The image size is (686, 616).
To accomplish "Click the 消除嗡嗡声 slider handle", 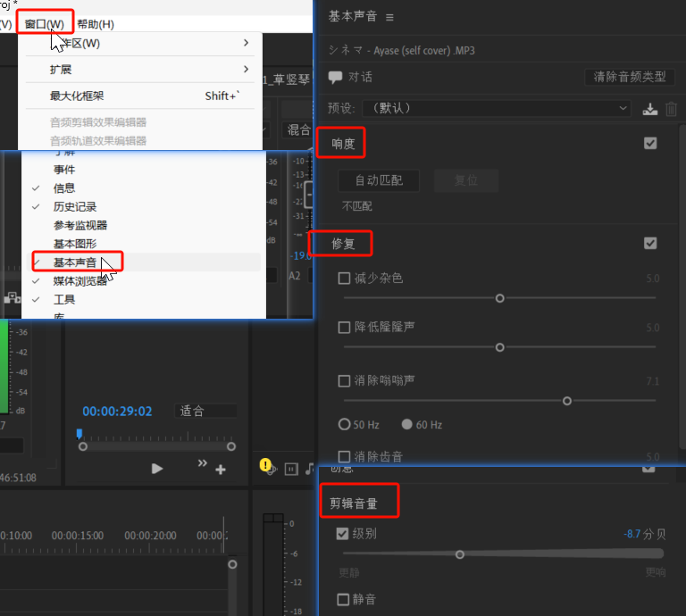I will (566, 401).
